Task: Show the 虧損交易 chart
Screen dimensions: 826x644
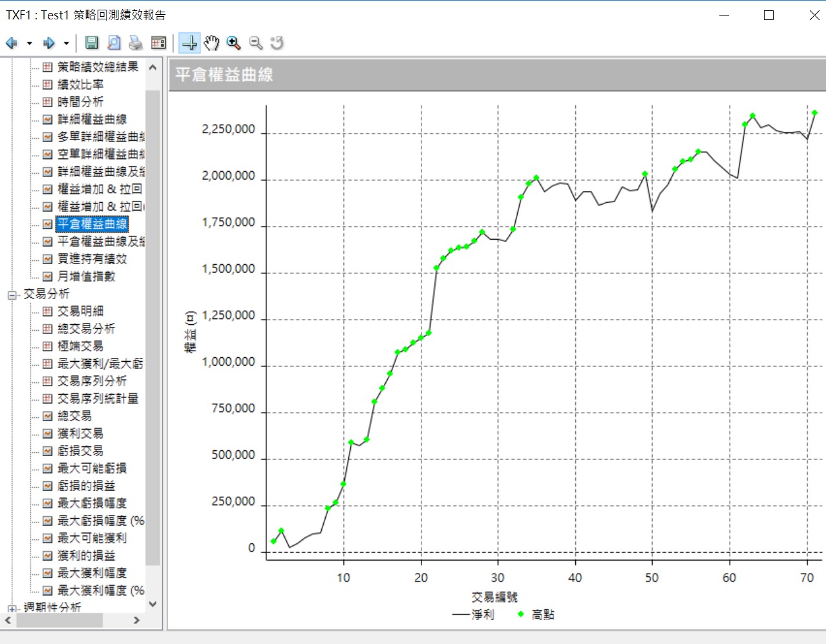Action: point(80,450)
